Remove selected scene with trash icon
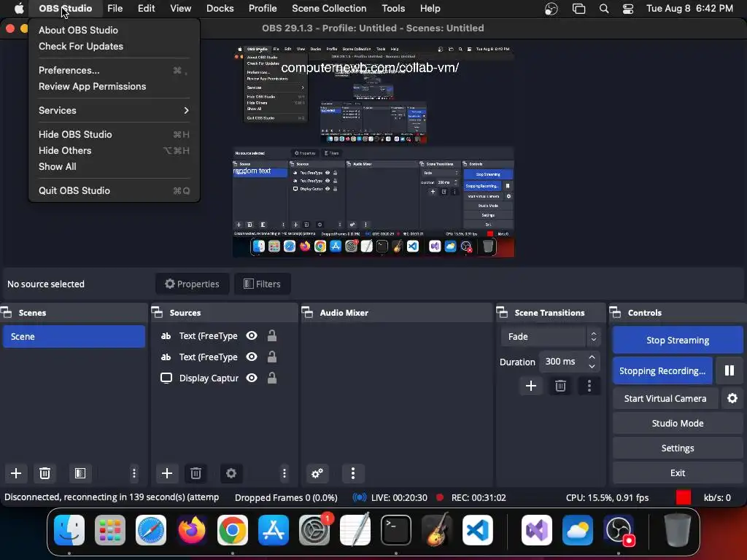This screenshot has height=560, width=747. (x=44, y=472)
